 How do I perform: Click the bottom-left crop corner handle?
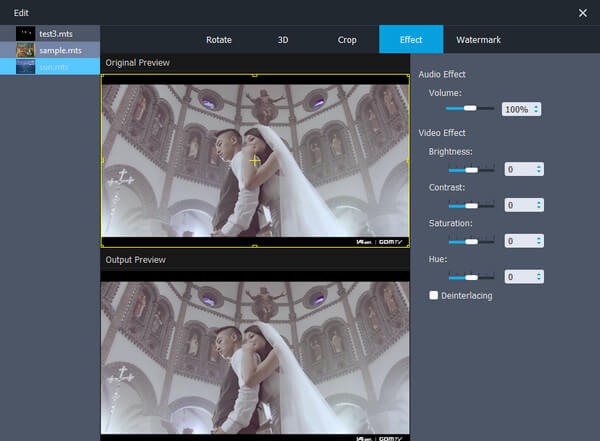click(102, 246)
